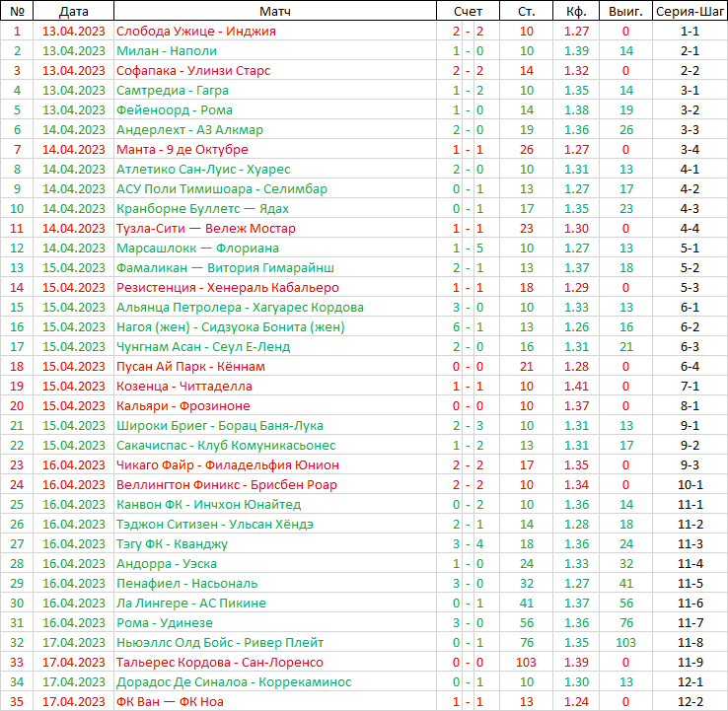Click the series-step cell '12-2'
This screenshot has height=711, width=728.
click(x=690, y=701)
